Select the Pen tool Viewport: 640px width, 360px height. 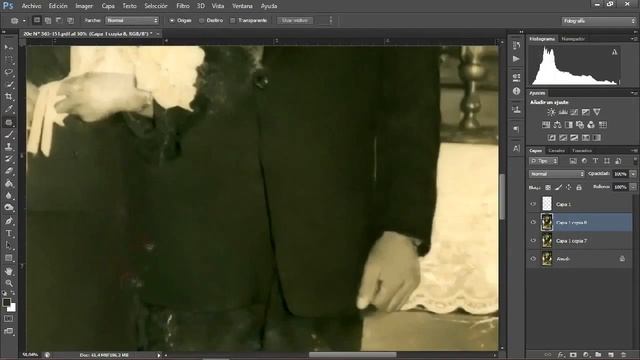pyautogui.click(x=9, y=221)
